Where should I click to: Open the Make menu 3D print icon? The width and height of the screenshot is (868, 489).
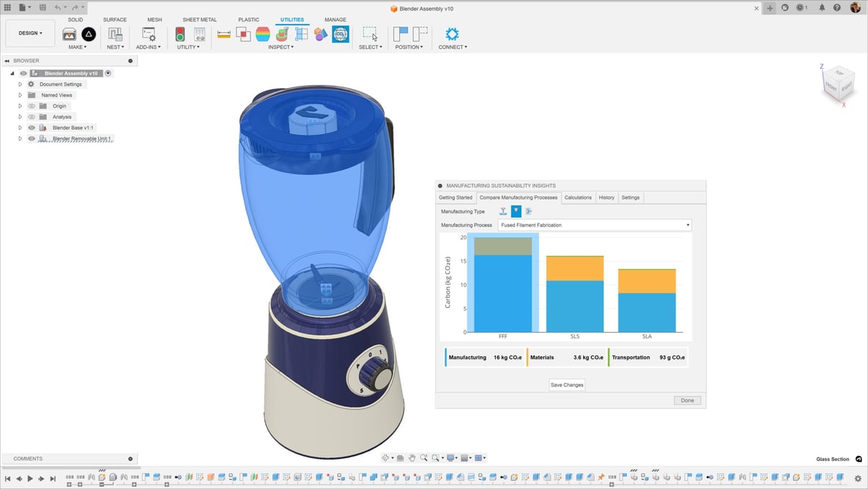tap(69, 34)
